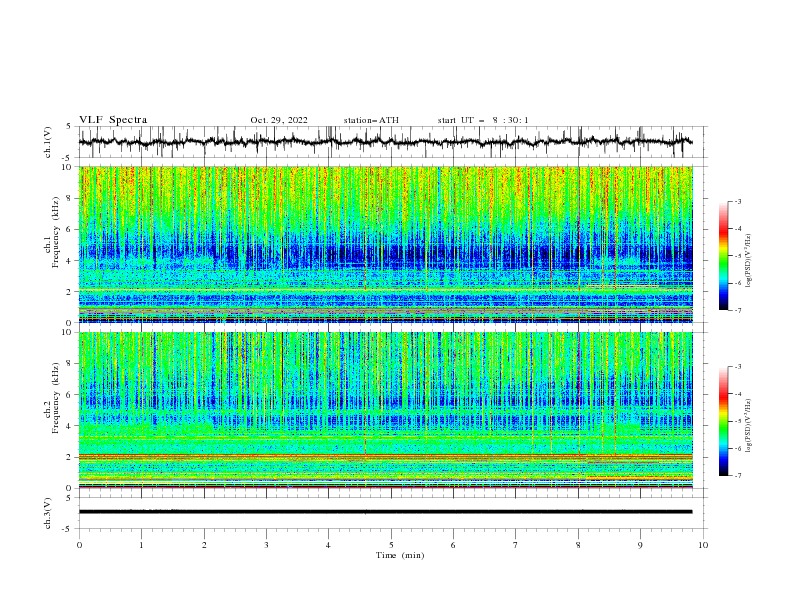Click the "ch.3(V)" axis label

(x=48, y=513)
